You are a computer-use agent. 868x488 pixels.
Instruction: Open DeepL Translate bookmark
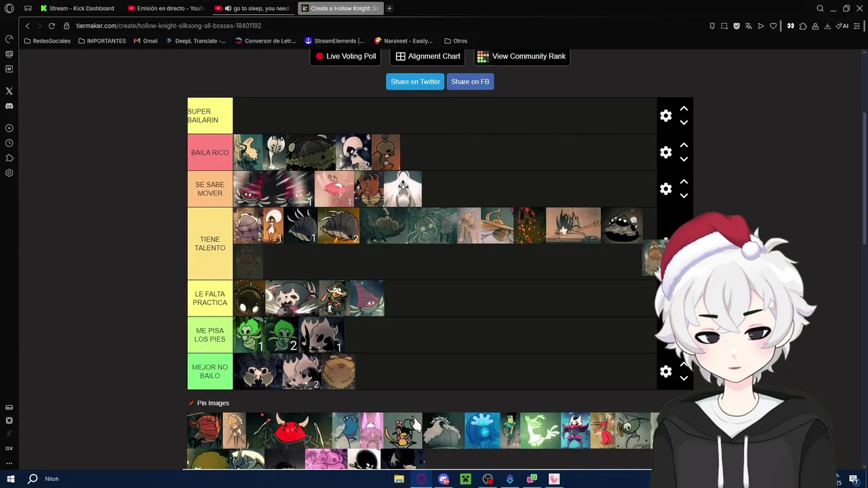tap(196, 41)
